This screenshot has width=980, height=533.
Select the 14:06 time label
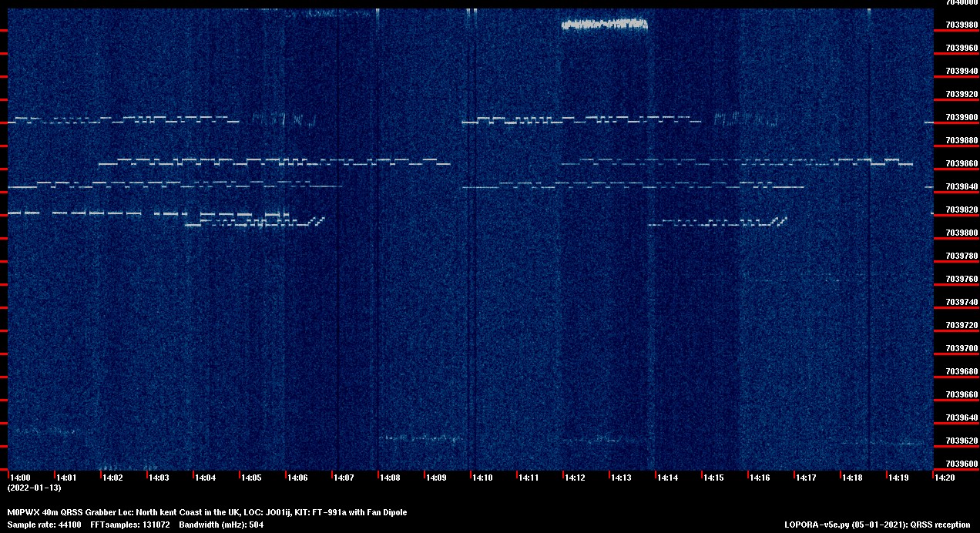tap(297, 478)
